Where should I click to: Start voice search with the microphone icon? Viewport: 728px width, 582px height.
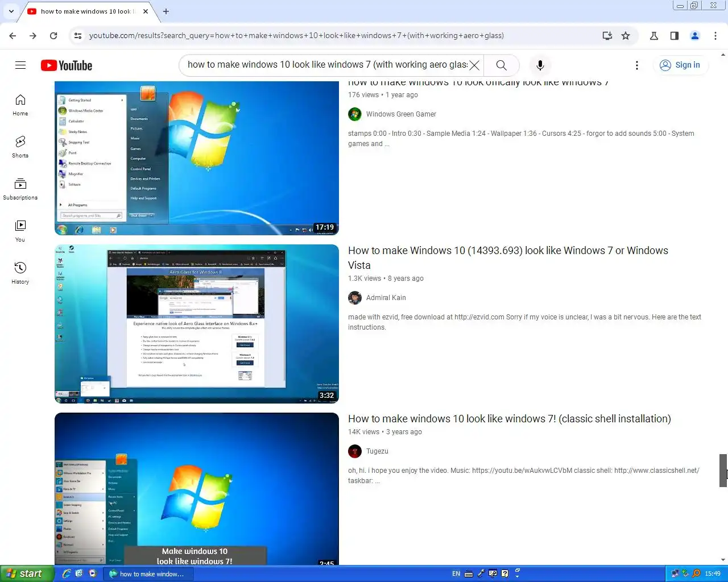(540, 65)
